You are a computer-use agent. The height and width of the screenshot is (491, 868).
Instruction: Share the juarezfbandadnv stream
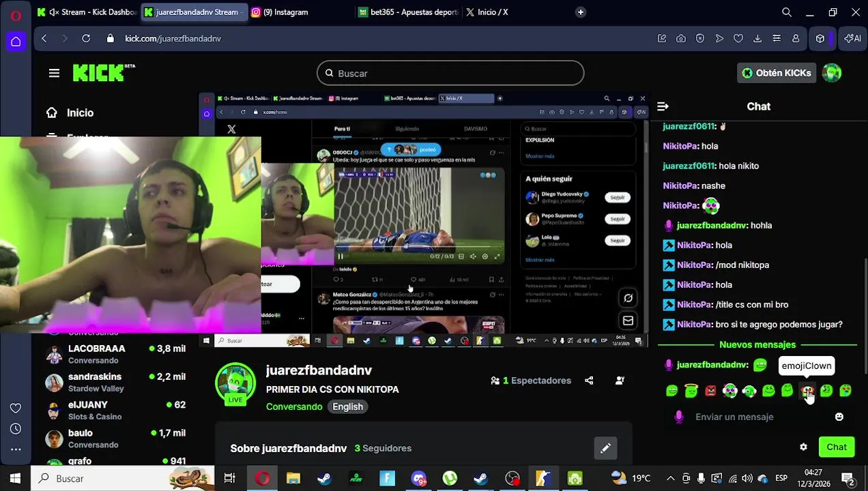pyautogui.click(x=589, y=381)
